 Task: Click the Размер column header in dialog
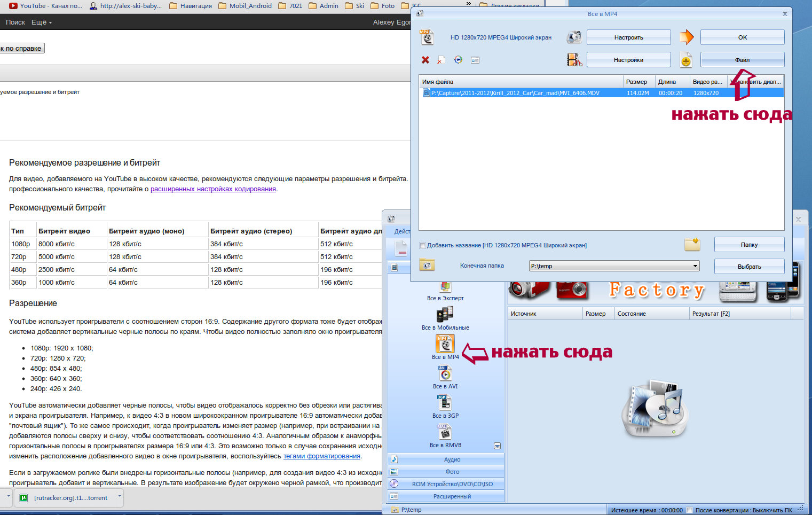point(639,82)
